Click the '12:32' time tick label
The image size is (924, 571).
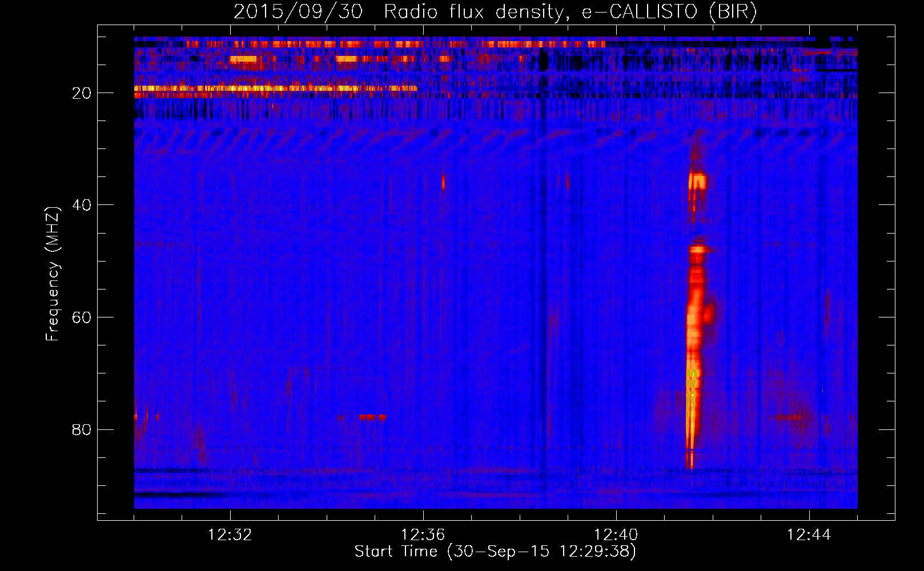point(230,535)
